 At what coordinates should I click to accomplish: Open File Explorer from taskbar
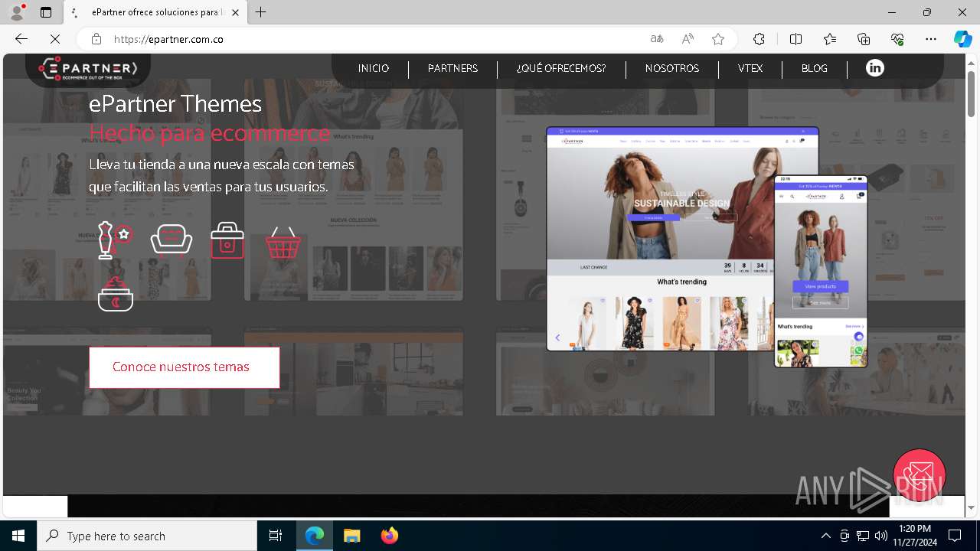click(x=351, y=536)
